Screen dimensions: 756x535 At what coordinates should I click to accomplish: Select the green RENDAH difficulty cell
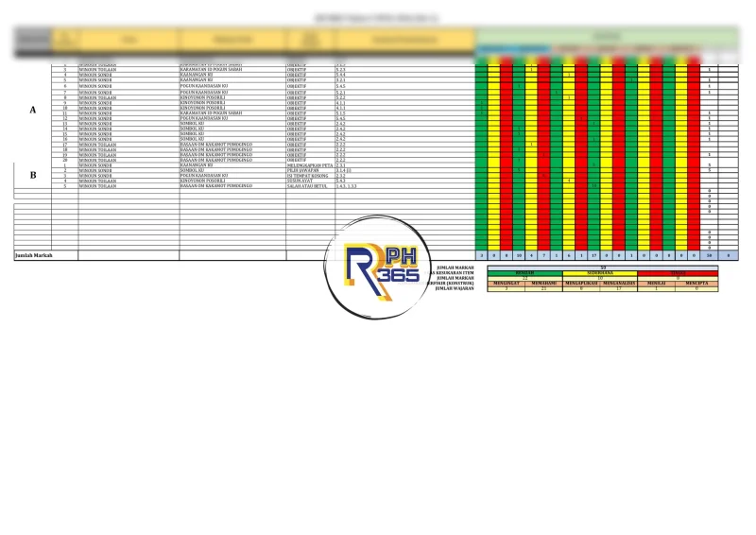coord(524,272)
